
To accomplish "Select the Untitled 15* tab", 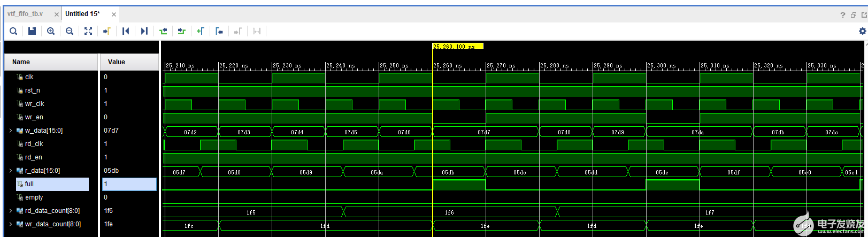I will click(x=82, y=14).
